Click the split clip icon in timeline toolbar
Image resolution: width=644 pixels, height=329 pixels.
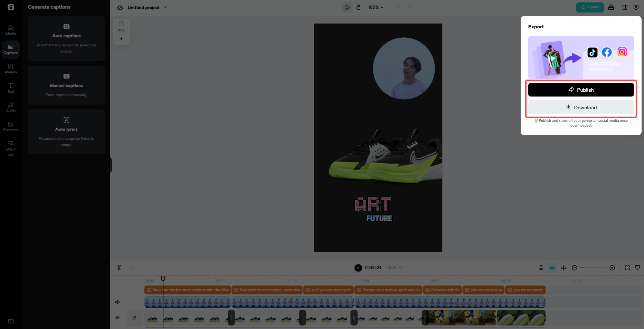click(119, 268)
